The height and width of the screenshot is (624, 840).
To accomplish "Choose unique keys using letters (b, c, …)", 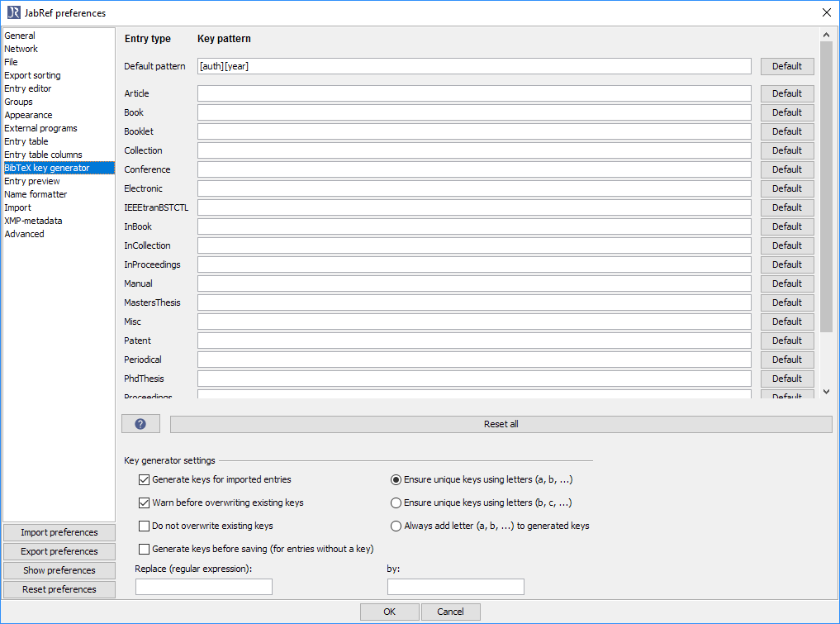I will [x=396, y=503].
